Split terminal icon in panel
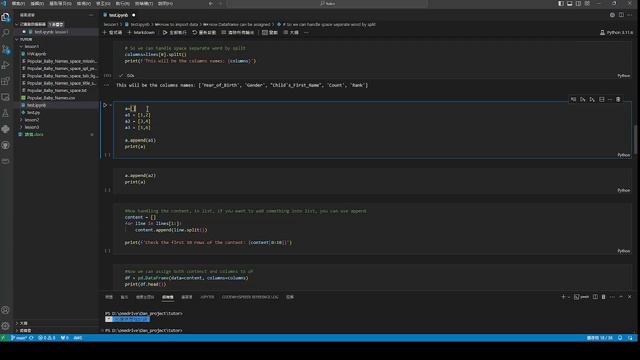640x360 pixels. tap(595, 297)
